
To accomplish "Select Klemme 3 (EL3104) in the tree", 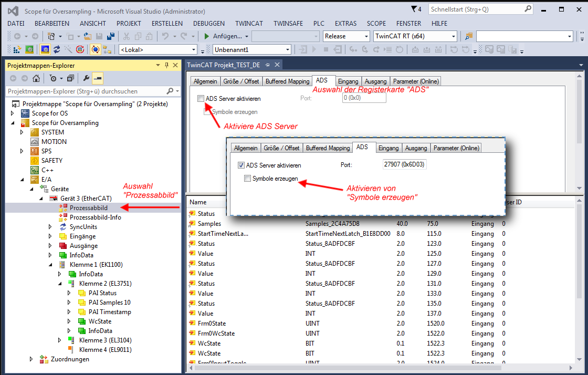I will coord(105,340).
